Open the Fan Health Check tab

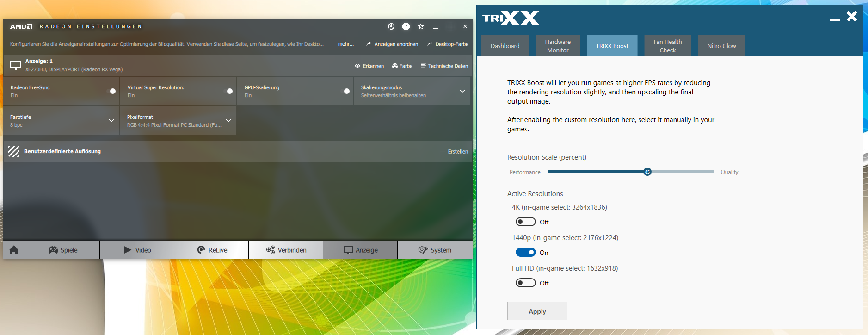click(x=667, y=46)
